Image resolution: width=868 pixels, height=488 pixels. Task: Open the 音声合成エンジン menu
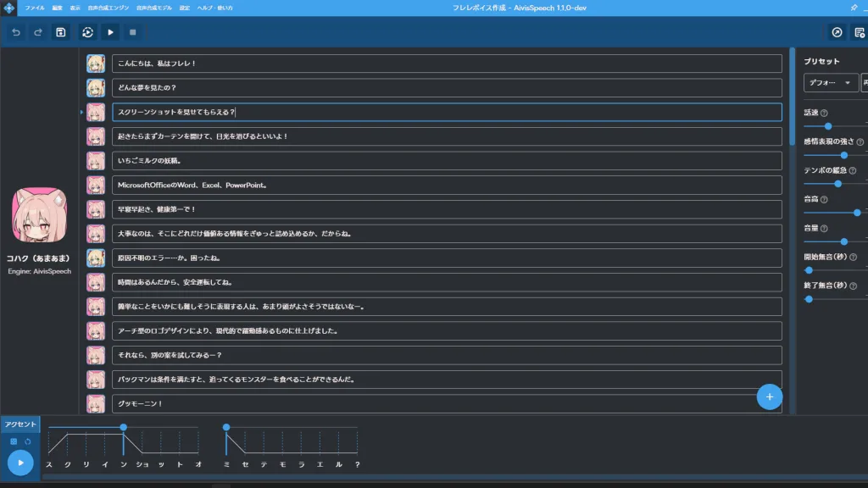click(x=108, y=8)
